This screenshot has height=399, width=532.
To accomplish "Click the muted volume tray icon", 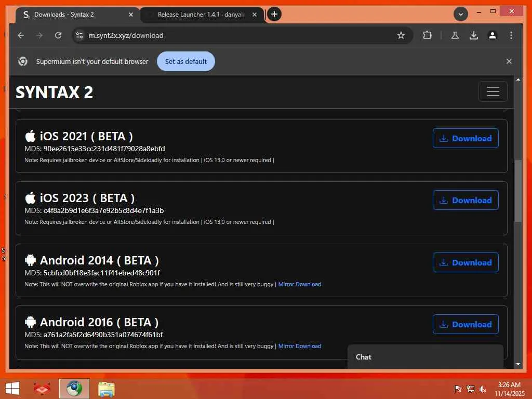I will 483,389.
